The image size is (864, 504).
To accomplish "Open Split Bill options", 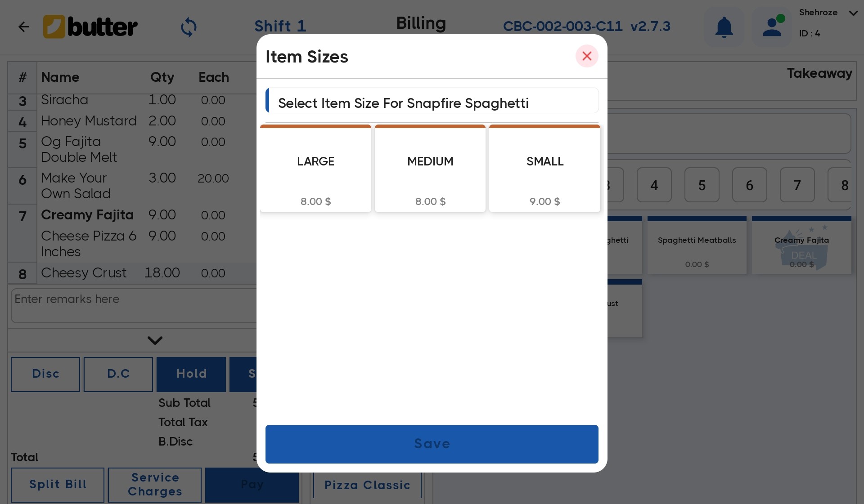I will pos(57,485).
